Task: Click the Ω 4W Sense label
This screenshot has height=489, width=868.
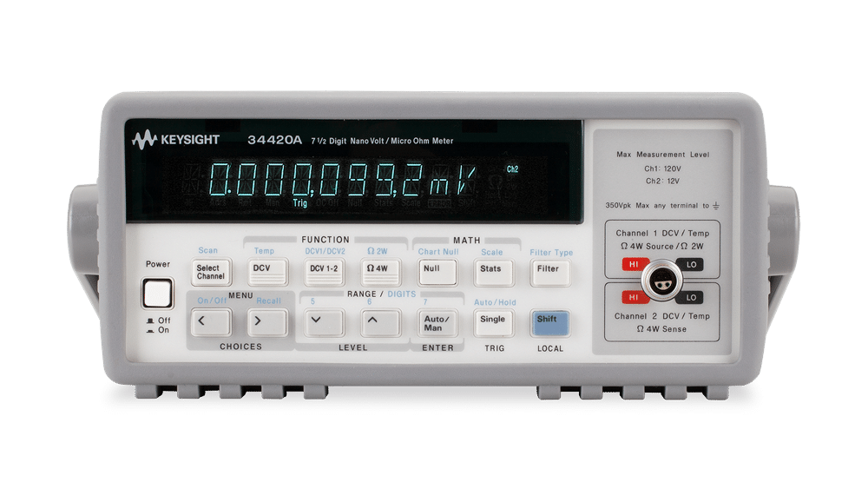Action: [661, 329]
